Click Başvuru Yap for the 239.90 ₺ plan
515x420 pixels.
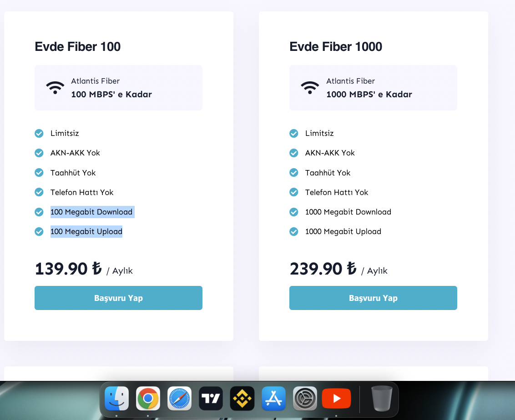(373, 298)
